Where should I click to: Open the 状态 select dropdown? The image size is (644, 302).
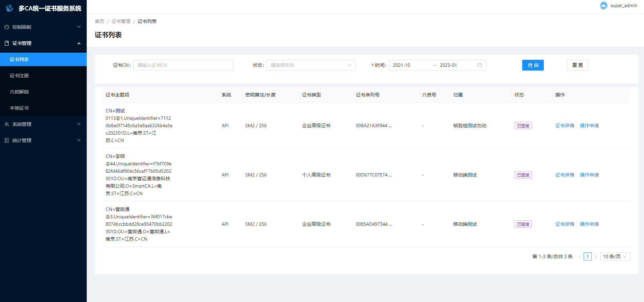tap(311, 65)
